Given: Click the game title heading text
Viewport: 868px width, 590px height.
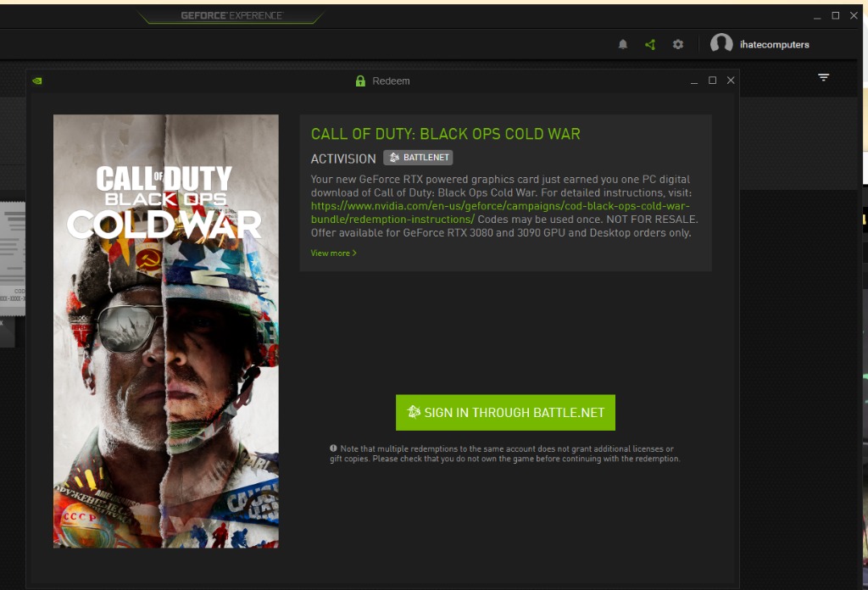Looking at the screenshot, I should (446, 134).
